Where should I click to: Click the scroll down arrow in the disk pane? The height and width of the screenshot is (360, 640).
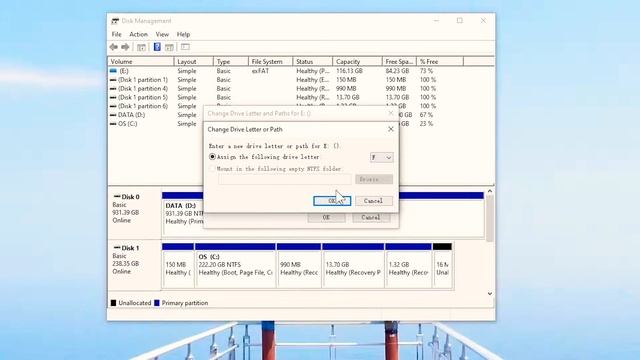click(x=489, y=293)
